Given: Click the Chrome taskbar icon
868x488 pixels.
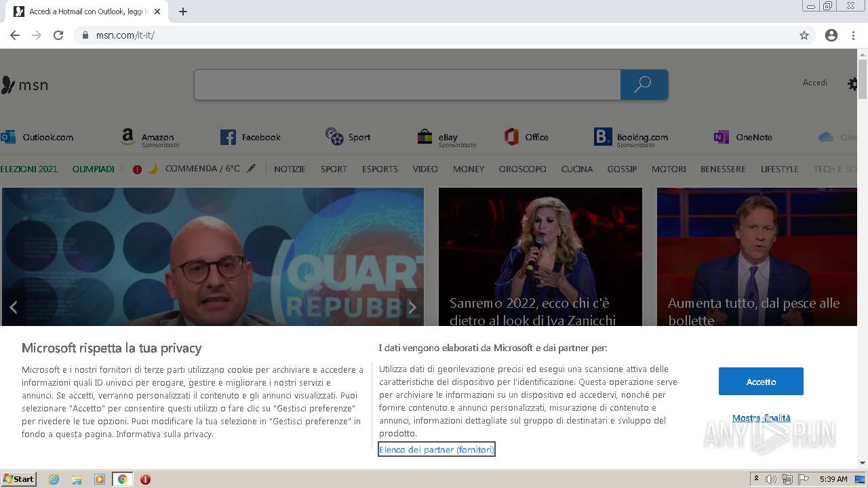Looking at the screenshot, I should [x=122, y=479].
